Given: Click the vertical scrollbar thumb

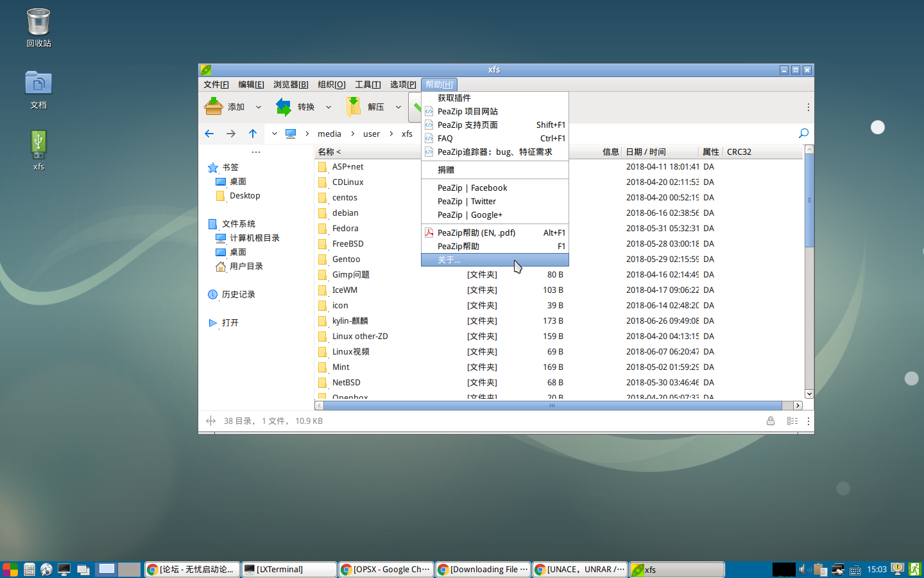Looking at the screenshot, I should click(x=809, y=200).
